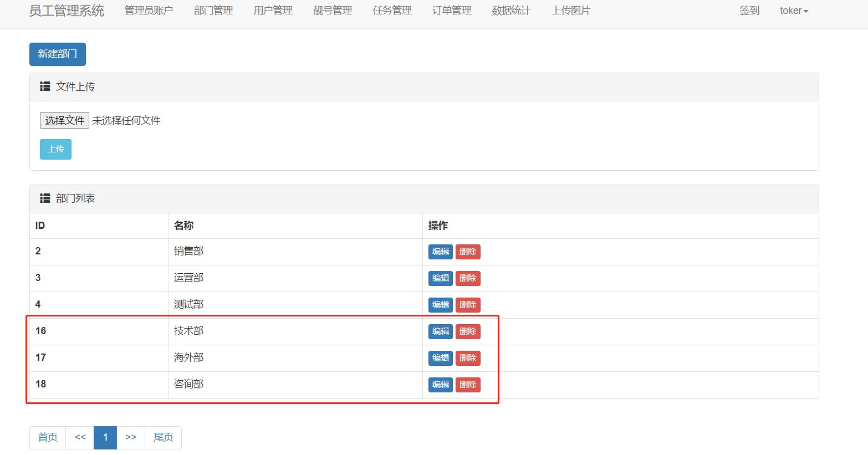Viewport: 868px width, 455px height.
Task: Open 订单管理 in the navbar
Action: pos(452,11)
